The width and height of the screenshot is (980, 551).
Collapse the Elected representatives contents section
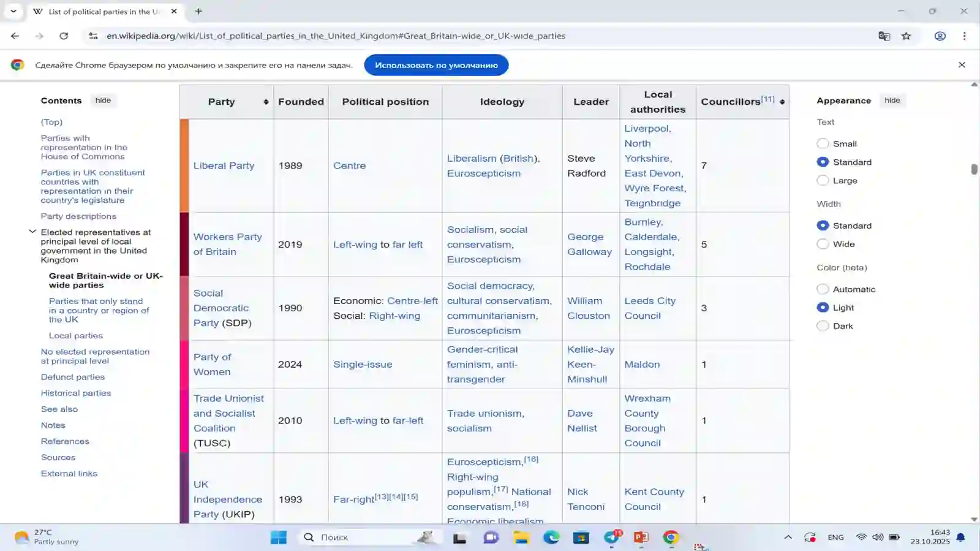(32, 232)
